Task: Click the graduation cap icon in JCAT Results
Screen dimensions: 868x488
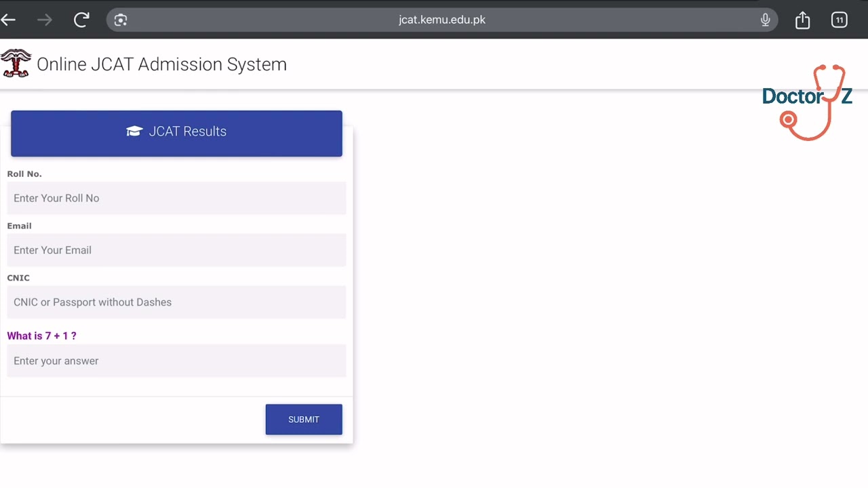Action: pyautogui.click(x=134, y=131)
